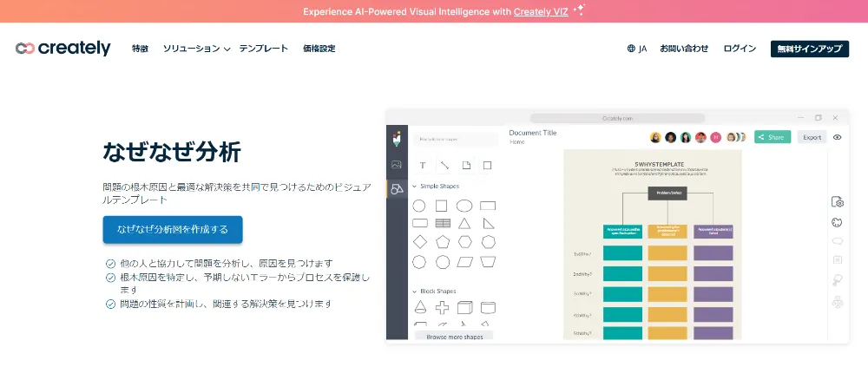Follow the Creately VIZ banner link
868x367 pixels.
(541, 11)
